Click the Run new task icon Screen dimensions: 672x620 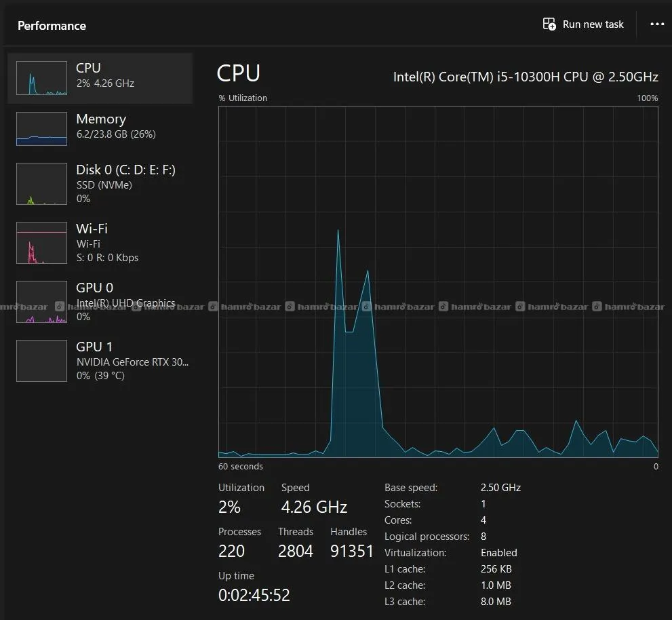(549, 24)
